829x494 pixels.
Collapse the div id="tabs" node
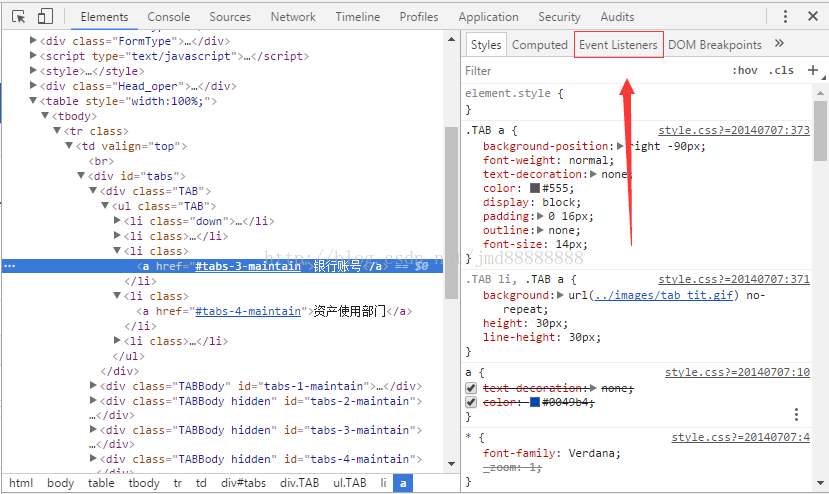pos(81,176)
